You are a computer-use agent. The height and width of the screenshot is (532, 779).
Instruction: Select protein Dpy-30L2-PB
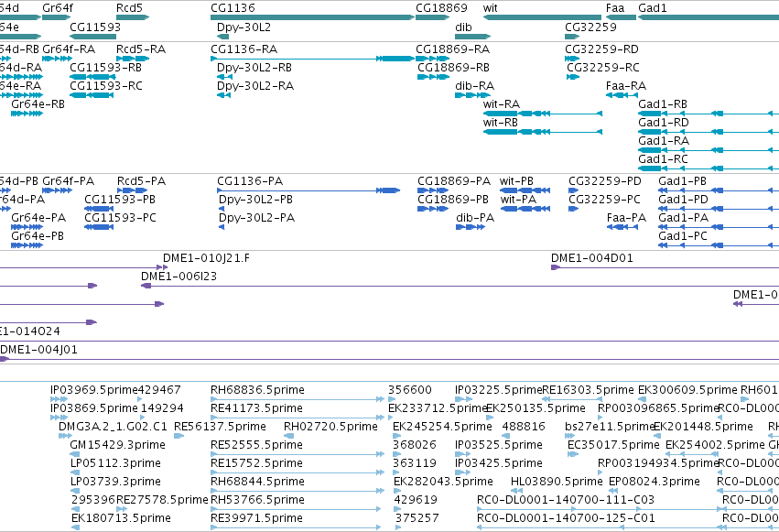click(x=222, y=209)
